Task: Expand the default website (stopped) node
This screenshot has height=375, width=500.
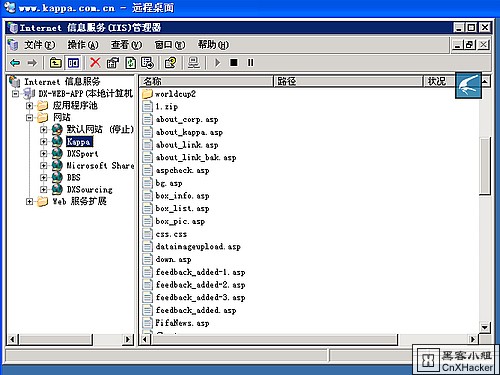Action: click(x=43, y=129)
